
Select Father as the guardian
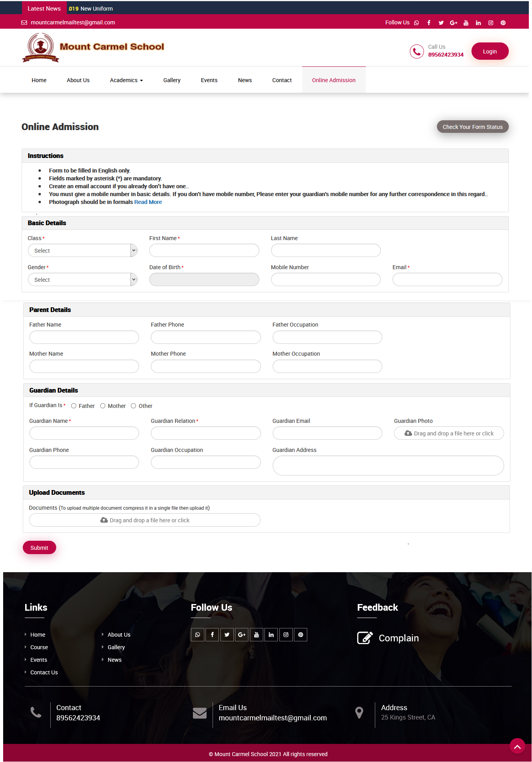point(73,406)
